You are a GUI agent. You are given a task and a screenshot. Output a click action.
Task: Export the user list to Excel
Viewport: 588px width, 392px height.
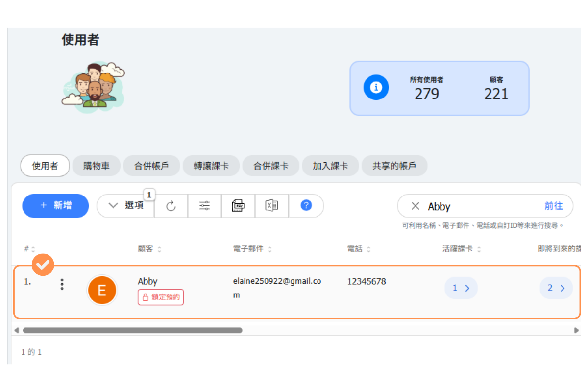click(x=271, y=206)
